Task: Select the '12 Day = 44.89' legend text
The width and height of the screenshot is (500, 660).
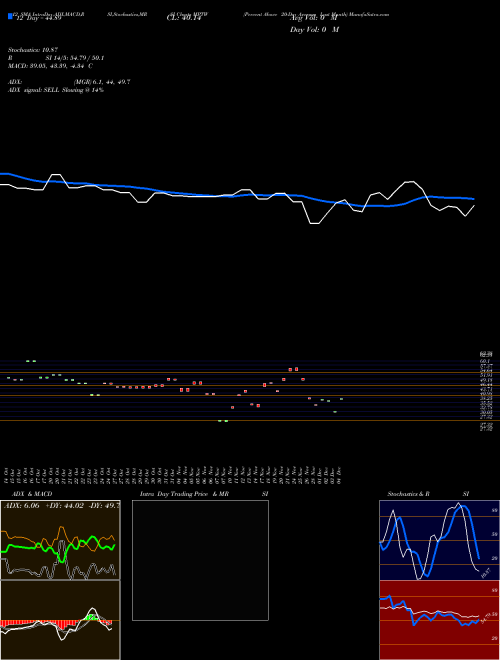Action: click(37, 17)
